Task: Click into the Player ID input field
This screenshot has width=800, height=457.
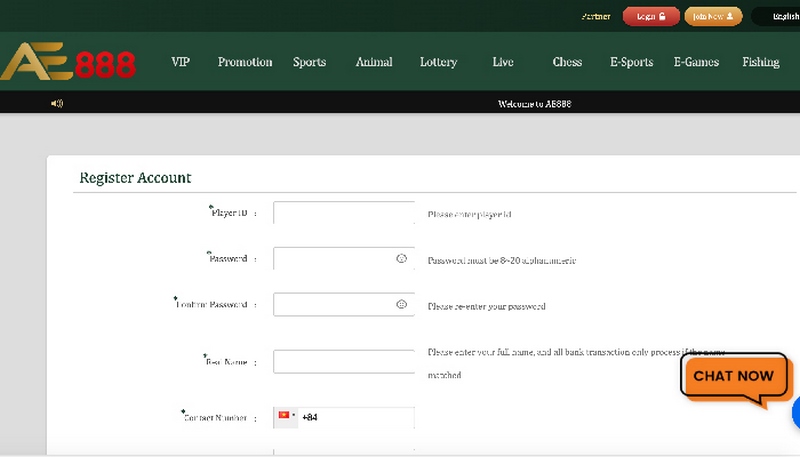Action: click(x=343, y=213)
